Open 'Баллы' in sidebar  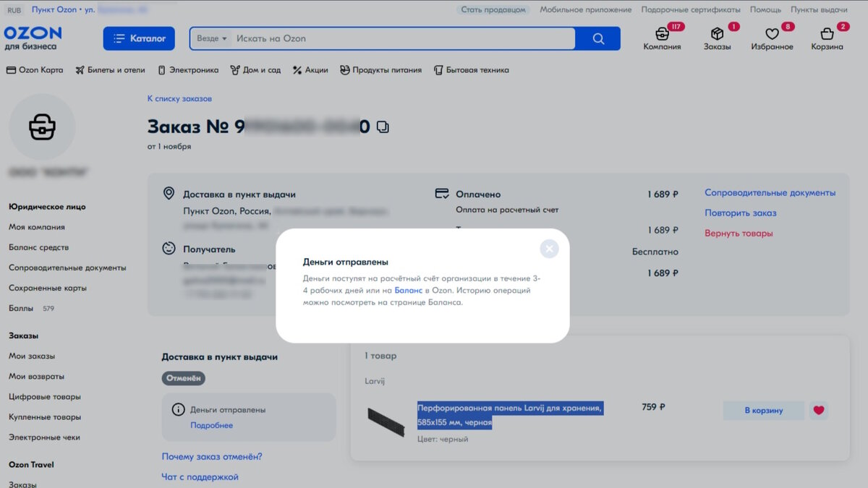21,308
